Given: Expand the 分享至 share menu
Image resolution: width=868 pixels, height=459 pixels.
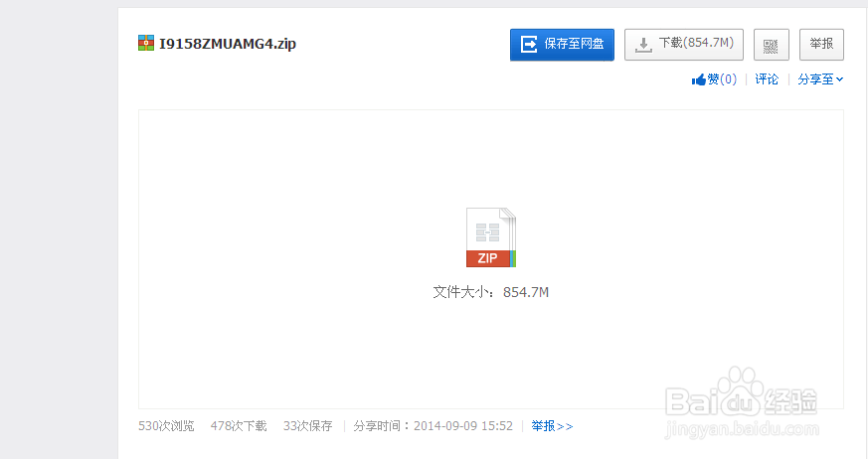Looking at the screenshot, I should 820,79.
